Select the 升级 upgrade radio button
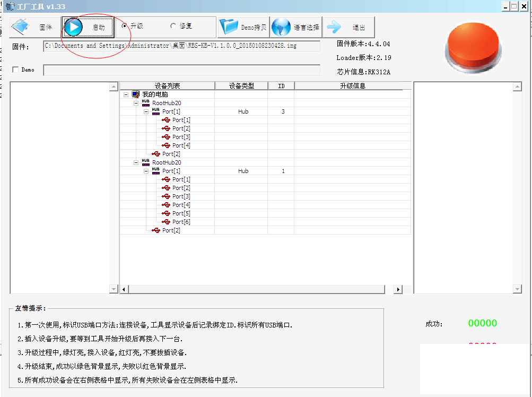532x397 pixels. pos(123,27)
